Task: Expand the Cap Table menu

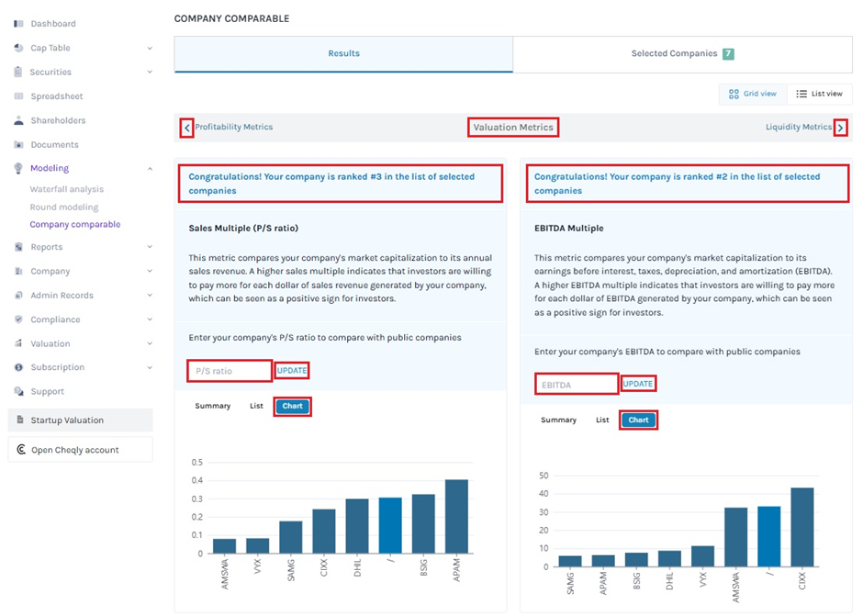Action: (150, 49)
